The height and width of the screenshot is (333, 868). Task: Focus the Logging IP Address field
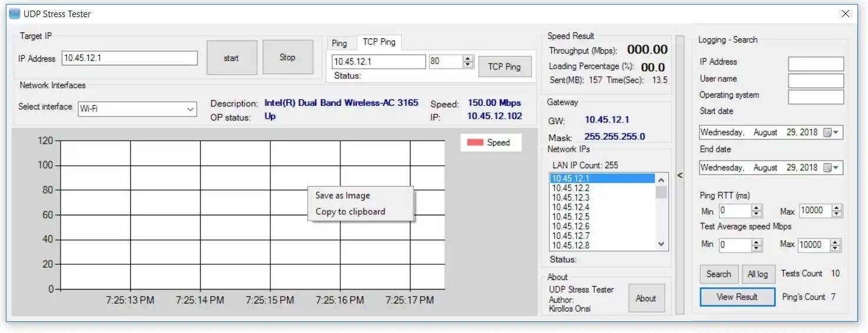tap(816, 64)
